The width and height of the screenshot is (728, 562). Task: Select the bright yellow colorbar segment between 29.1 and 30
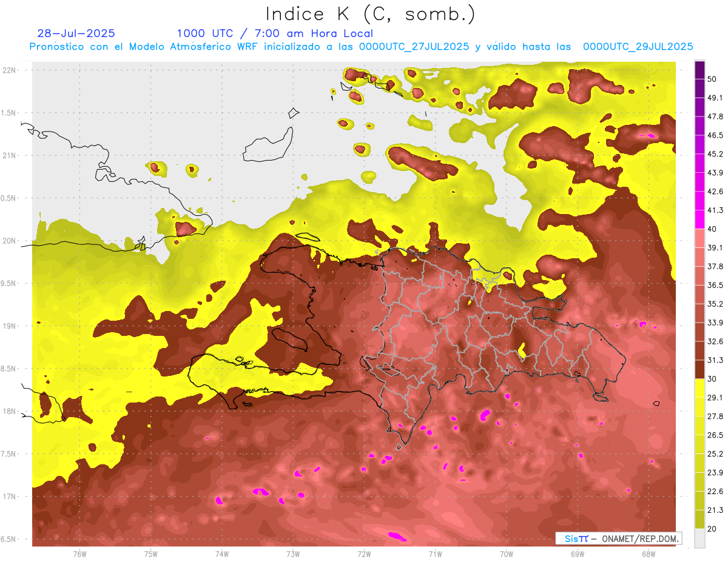pyautogui.click(x=699, y=388)
